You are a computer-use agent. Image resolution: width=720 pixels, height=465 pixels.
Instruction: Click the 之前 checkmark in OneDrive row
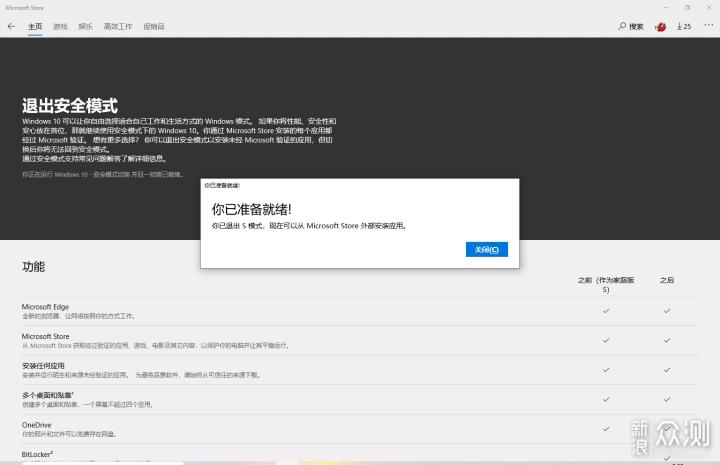coord(606,429)
